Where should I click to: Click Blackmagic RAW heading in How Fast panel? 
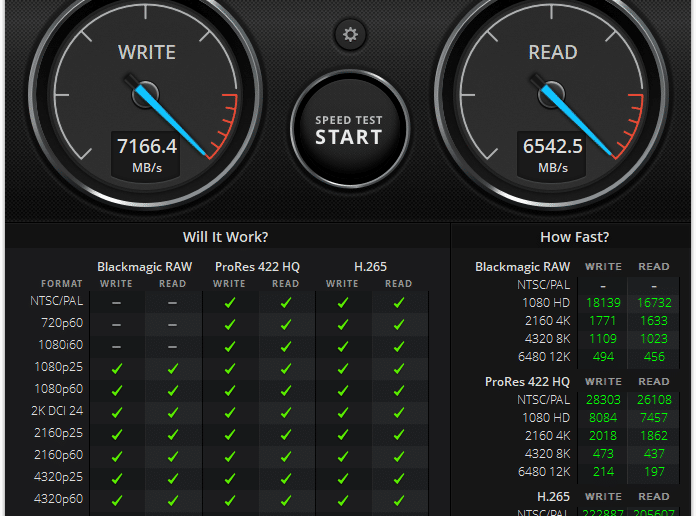(x=522, y=267)
